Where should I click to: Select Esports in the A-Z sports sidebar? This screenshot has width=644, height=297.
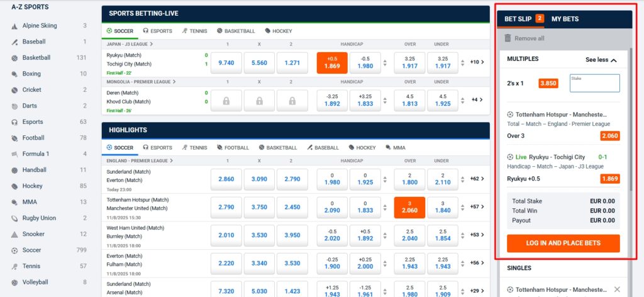click(49, 121)
